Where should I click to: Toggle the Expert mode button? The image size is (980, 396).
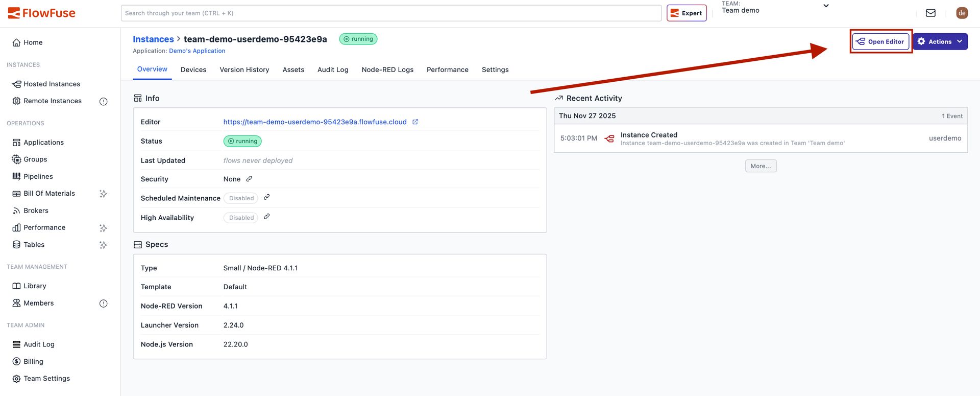[687, 13]
